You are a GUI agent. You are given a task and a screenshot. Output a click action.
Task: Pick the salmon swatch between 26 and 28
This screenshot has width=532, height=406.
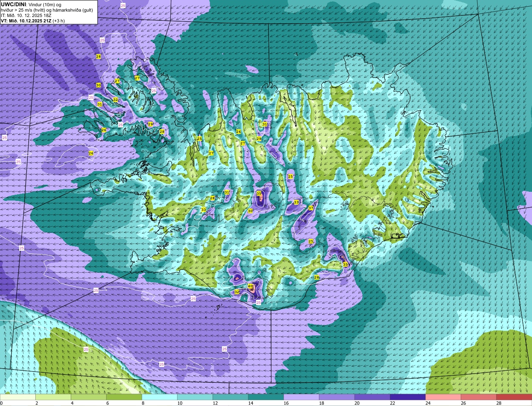tap(479, 397)
